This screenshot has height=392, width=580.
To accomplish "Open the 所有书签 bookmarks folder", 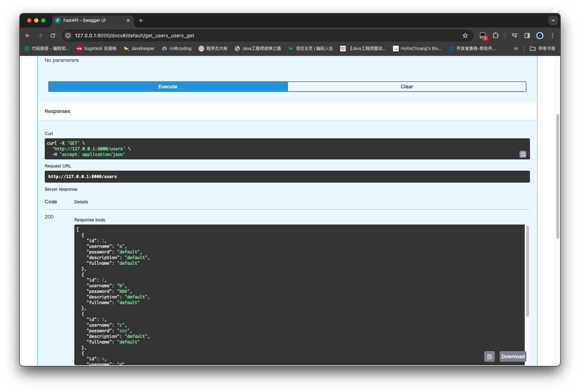I will 542,49.
